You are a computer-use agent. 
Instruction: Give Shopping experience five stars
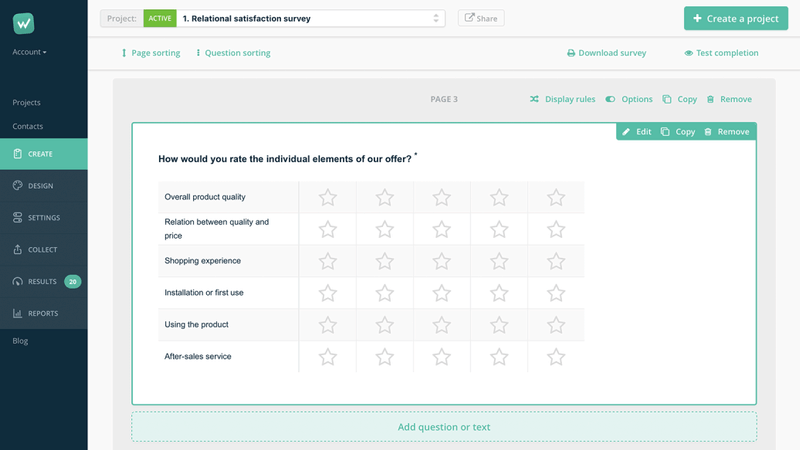pyautogui.click(x=556, y=262)
